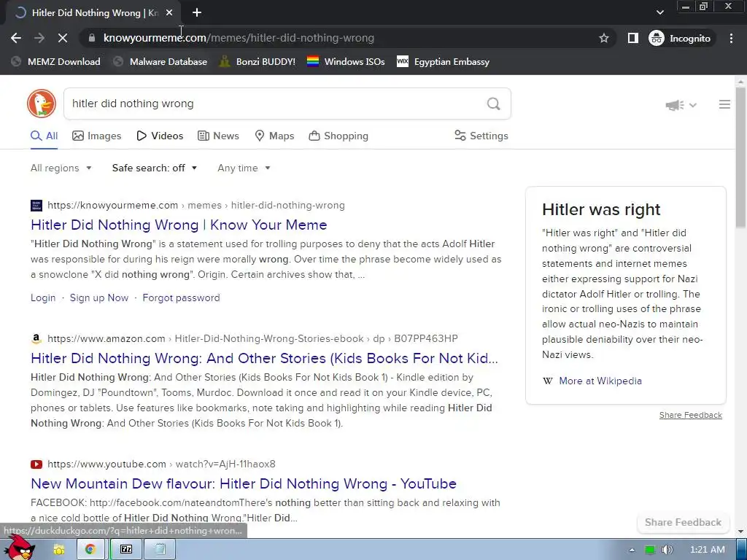The image size is (747, 560).
Task: Click the Amazon favicon in results
Action: (36, 338)
